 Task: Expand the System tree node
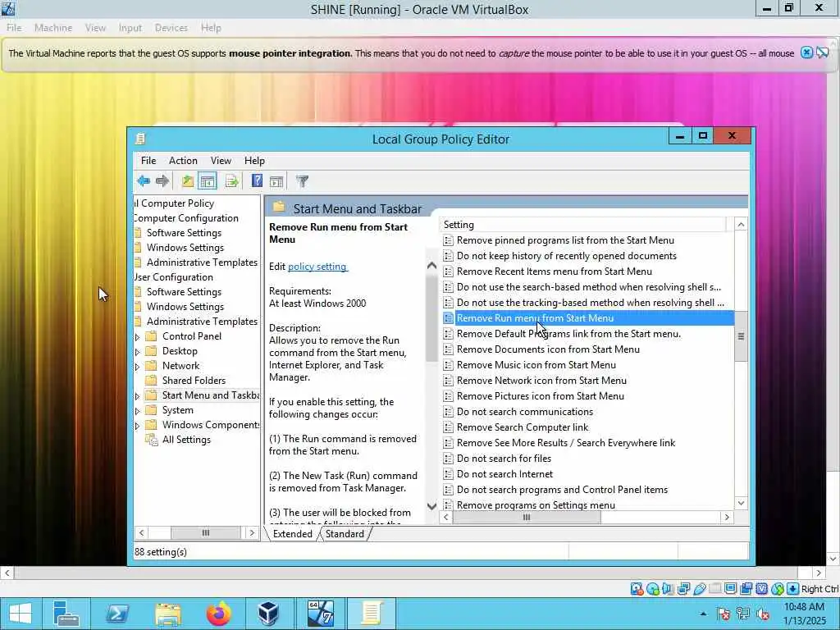(x=137, y=411)
